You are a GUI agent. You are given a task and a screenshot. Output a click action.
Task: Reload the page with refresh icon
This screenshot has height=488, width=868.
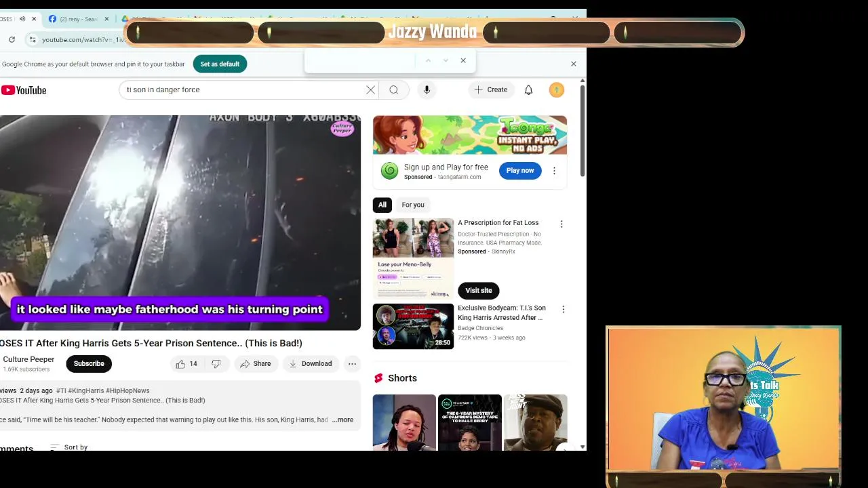click(12, 39)
